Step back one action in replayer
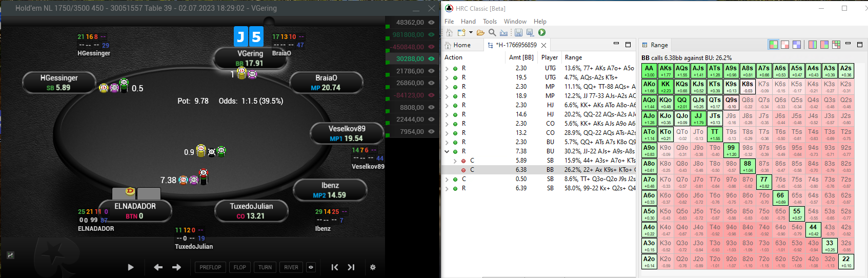Viewport: 868px width, 278px height. (x=158, y=267)
